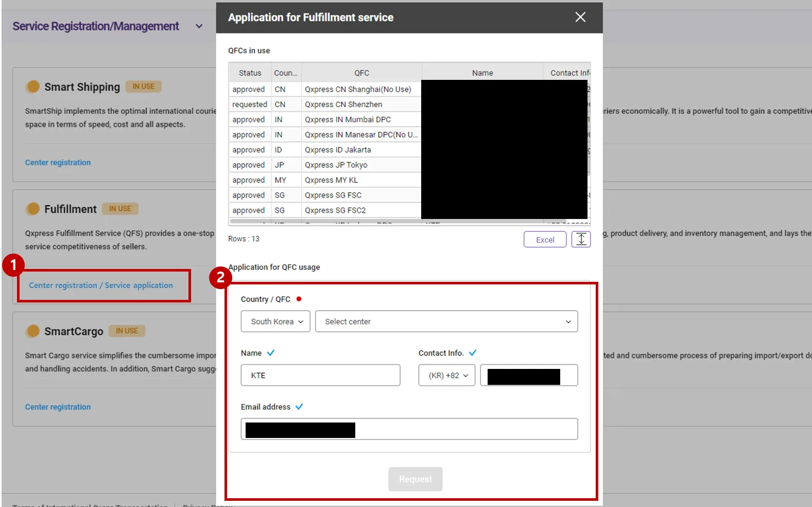
Task: Open Center registration link under Smart Shipping
Action: point(58,163)
